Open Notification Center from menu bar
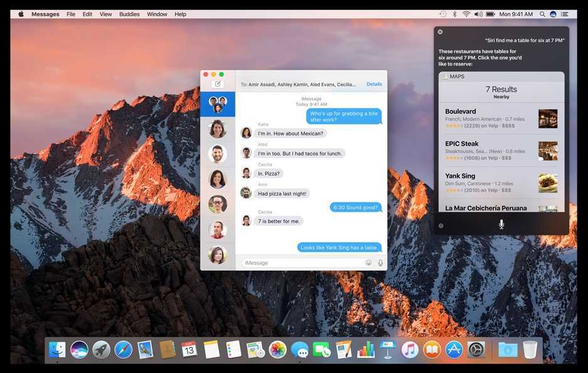The image size is (588, 373). (x=564, y=14)
